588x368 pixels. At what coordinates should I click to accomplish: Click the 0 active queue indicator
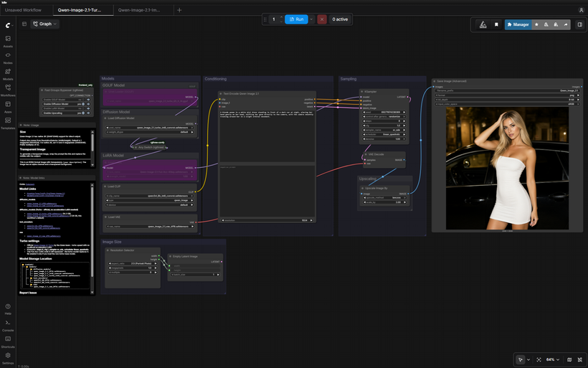[x=340, y=19]
